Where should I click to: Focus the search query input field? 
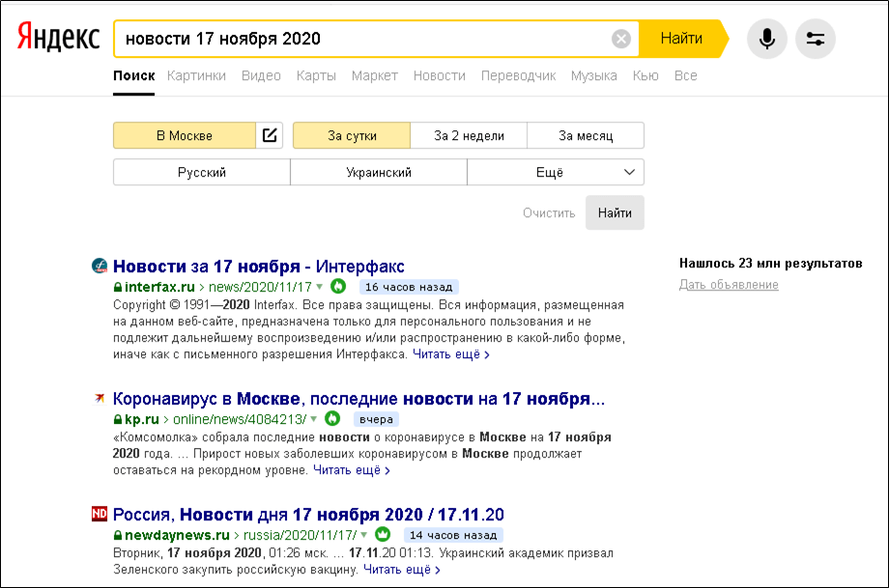click(x=363, y=39)
